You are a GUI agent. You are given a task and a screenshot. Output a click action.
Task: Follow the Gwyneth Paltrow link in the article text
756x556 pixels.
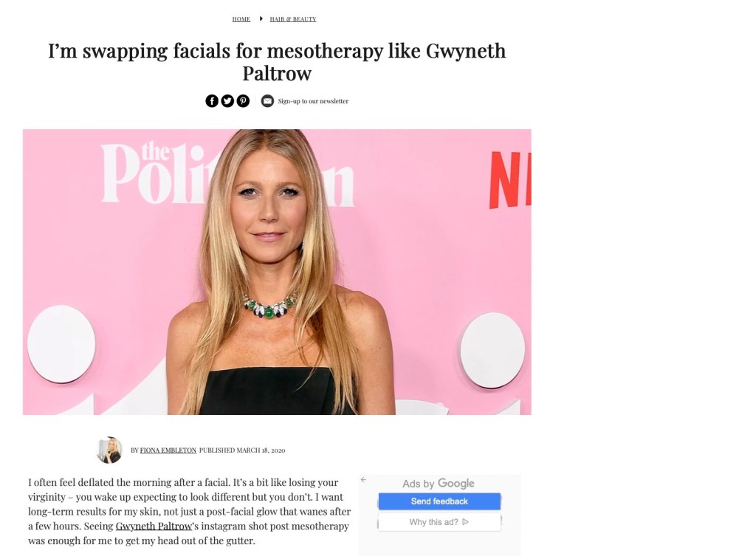[x=154, y=526]
